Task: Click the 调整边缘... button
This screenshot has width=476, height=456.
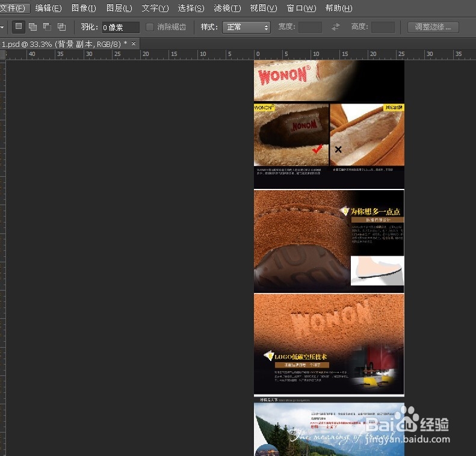Action: tap(433, 27)
